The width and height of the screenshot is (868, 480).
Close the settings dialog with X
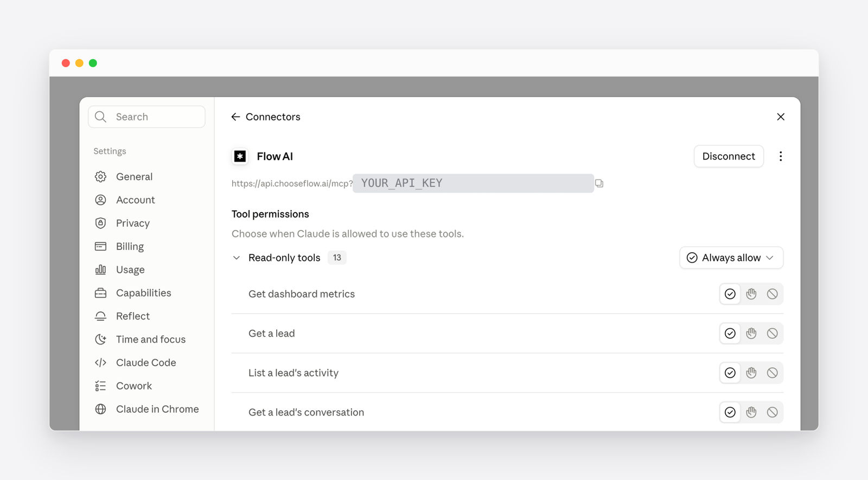click(781, 117)
